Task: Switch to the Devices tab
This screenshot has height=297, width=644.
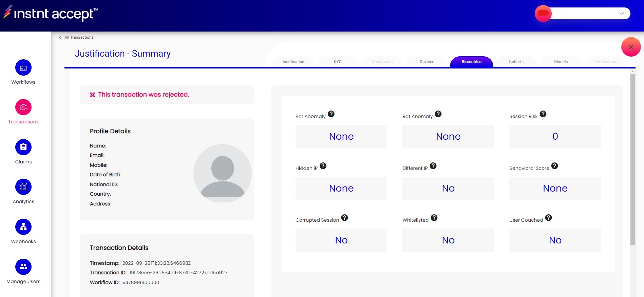Action: click(x=427, y=62)
